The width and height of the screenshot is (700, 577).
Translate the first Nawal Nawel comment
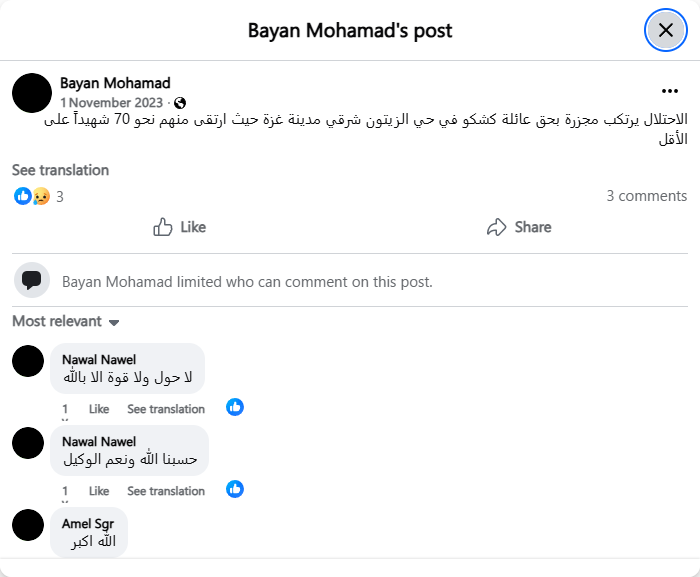166,409
